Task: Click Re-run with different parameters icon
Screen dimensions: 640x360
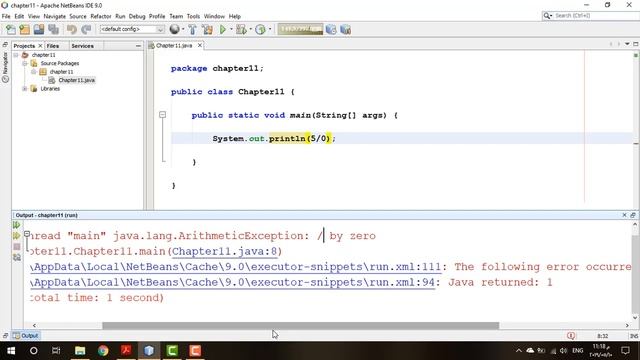Action: pyautogui.click(x=16, y=236)
